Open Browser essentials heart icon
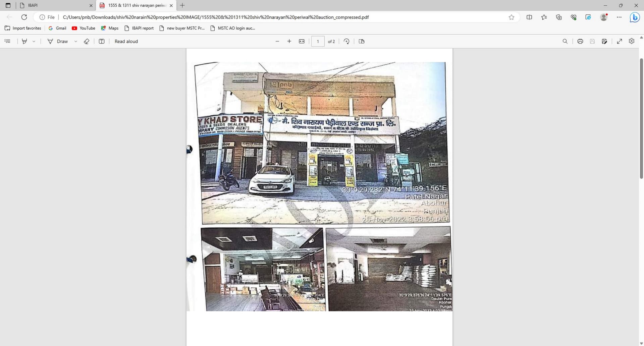The height and width of the screenshot is (346, 644). tap(574, 17)
